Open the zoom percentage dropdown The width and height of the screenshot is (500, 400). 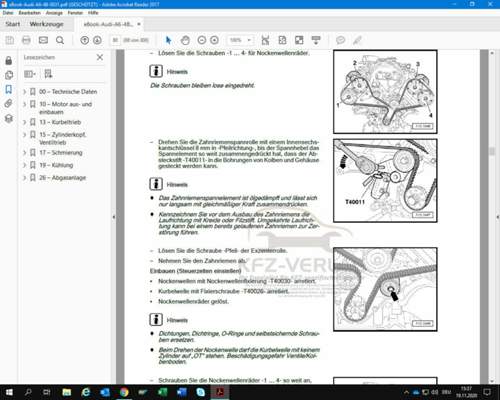pyautogui.click(x=249, y=40)
